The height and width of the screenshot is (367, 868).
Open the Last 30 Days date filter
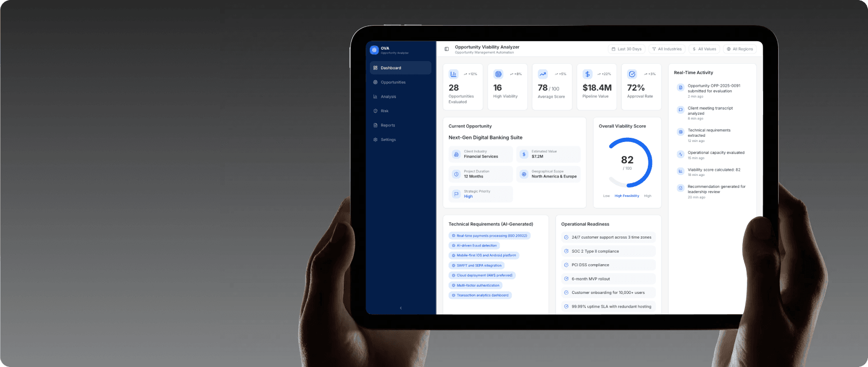click(626, 49)
